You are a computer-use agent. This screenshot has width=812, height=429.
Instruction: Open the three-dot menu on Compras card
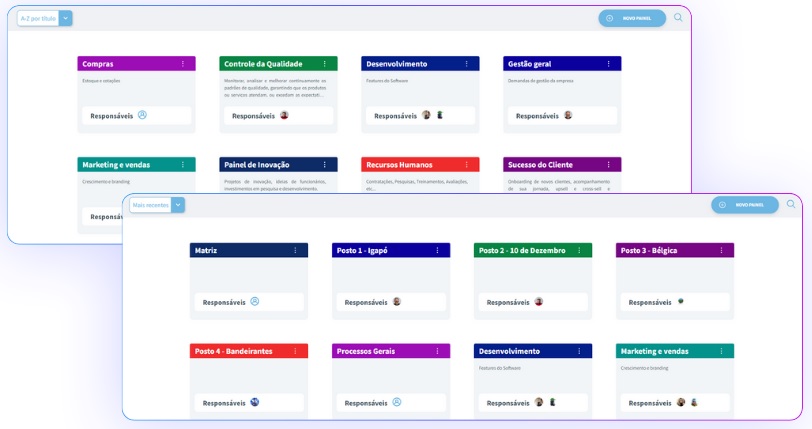(183, 64)
